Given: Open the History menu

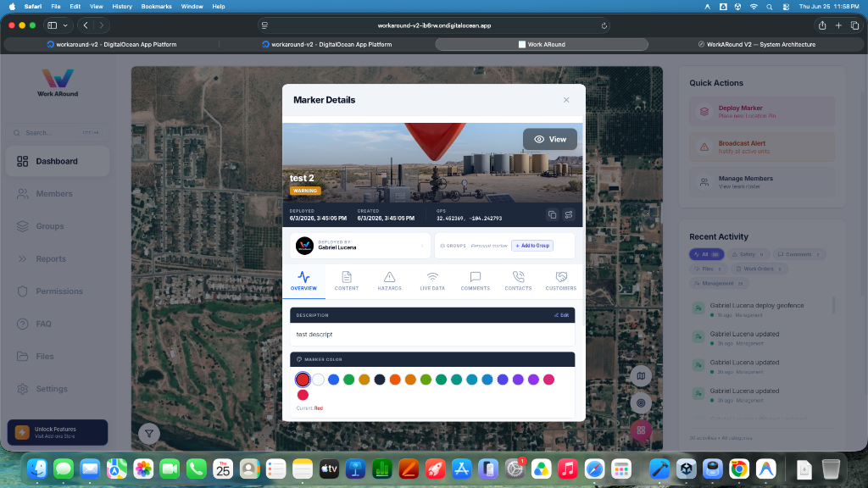Looking at the screenshot, I should coord(122,7).
